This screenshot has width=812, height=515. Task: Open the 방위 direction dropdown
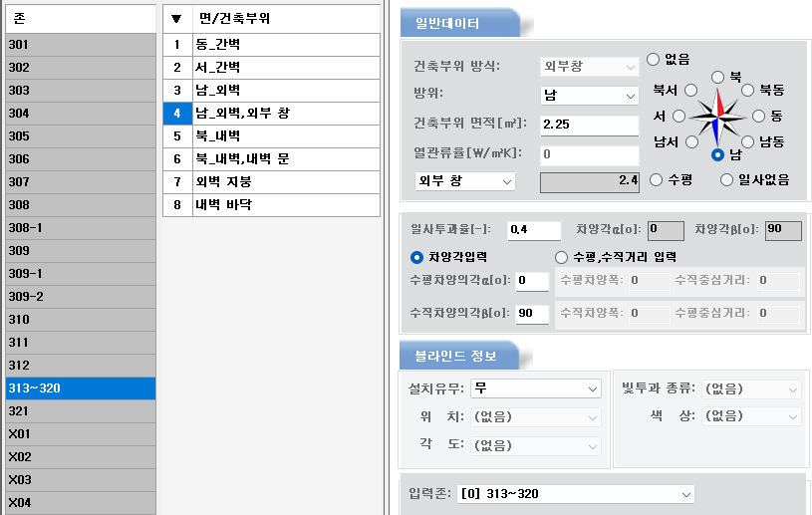click(x=588, y=96)
